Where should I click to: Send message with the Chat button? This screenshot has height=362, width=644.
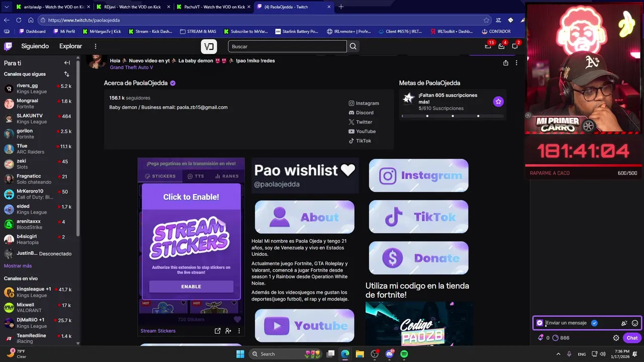click(x=632, y=338)
